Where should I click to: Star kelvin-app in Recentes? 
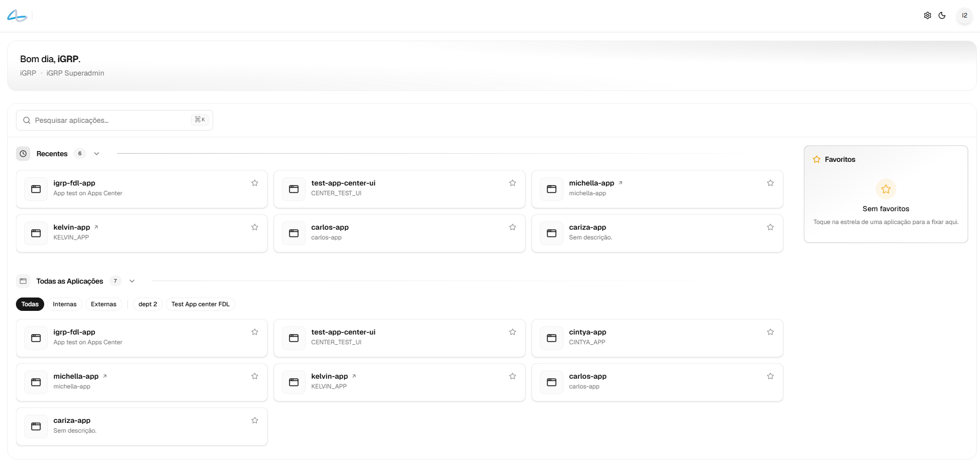(x=255, y=227)
